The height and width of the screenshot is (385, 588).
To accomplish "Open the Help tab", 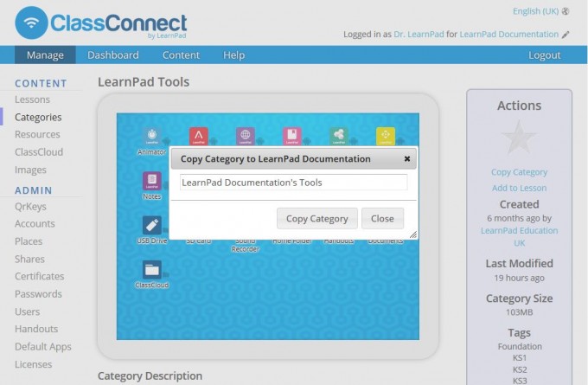I will pyautogui.click(x=234, y=55).
